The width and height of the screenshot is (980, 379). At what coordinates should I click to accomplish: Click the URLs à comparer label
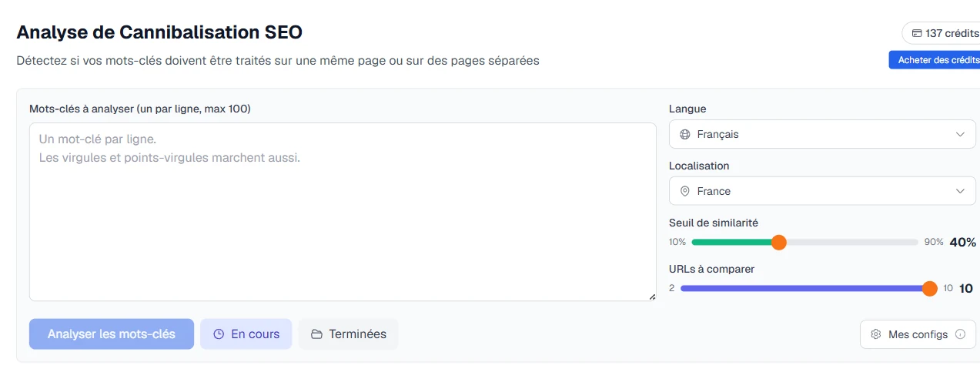click(x=711, y=269)
